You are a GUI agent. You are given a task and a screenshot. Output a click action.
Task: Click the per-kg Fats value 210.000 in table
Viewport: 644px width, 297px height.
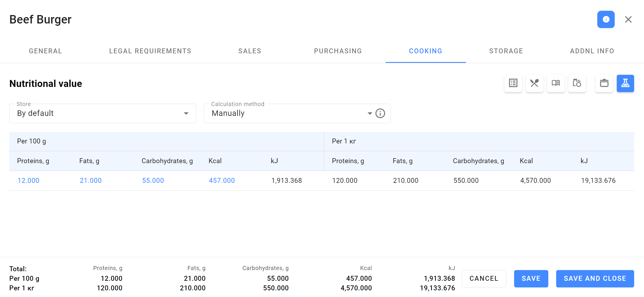point(406,181)
